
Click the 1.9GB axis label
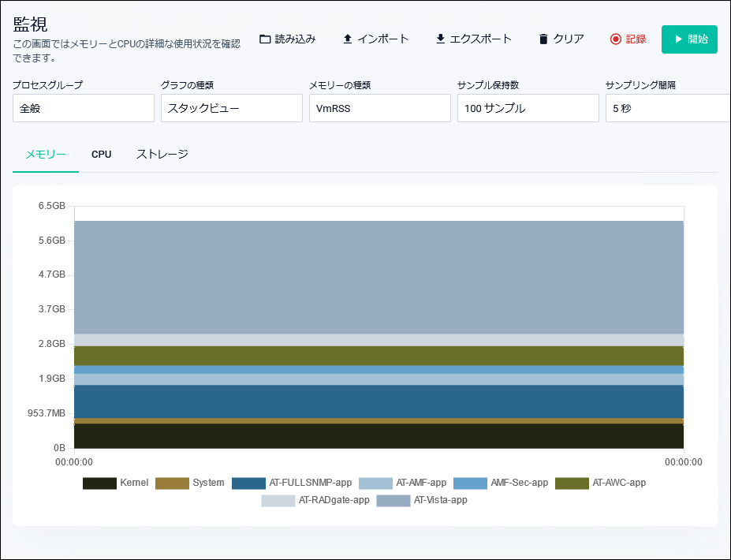point(52,378)
